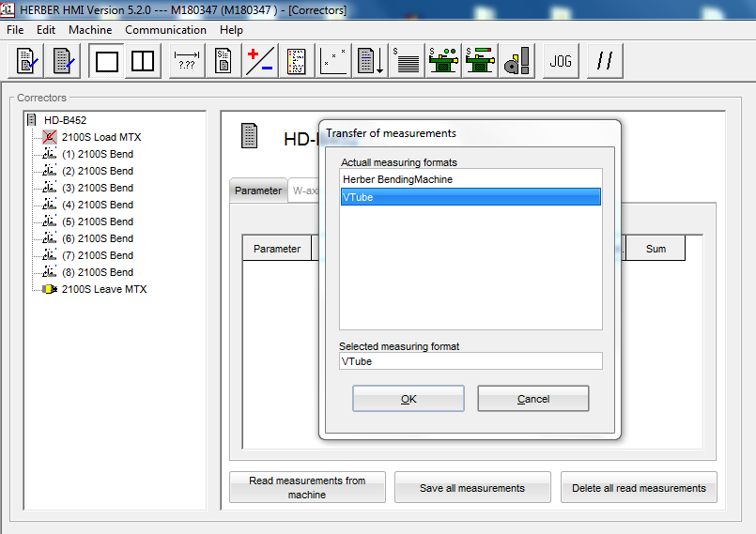756x534 pixels.
Task: Open the Machine menu
Action: point(90,30)
